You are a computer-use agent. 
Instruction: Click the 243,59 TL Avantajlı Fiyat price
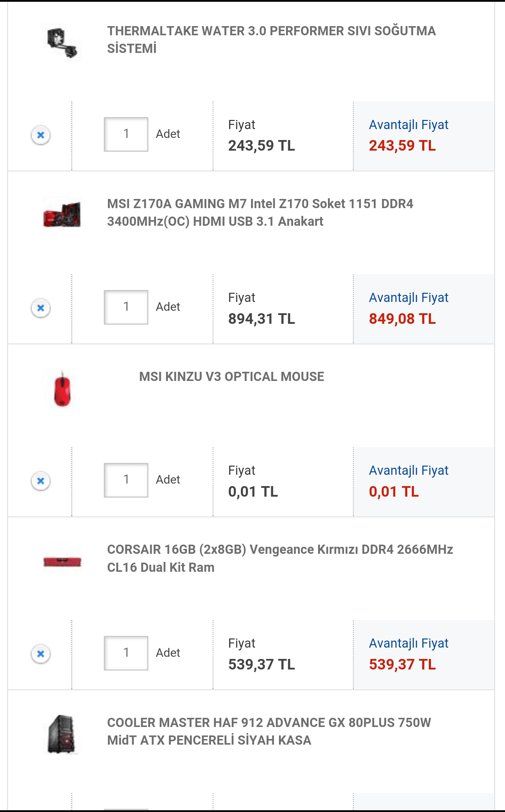coord(402,146)
